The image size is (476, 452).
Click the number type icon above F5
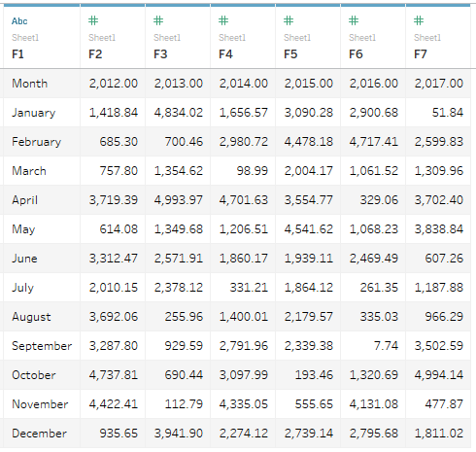pyautogui.click(x=289, y=20)
